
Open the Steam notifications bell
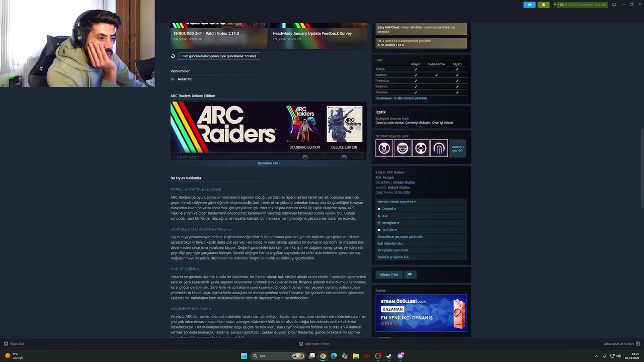[x=543, y=5]
